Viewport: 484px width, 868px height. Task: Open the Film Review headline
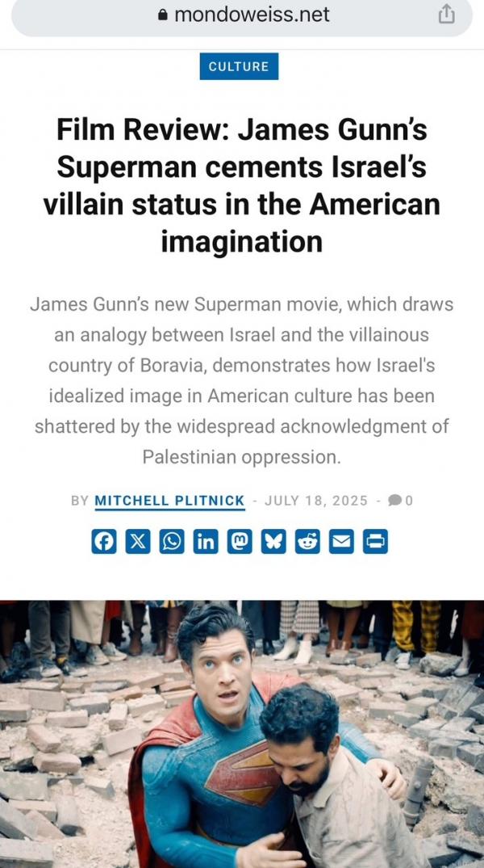242,186
